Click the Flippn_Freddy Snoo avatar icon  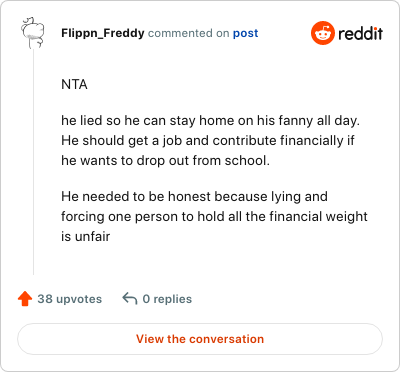click(x=33, y=33)
